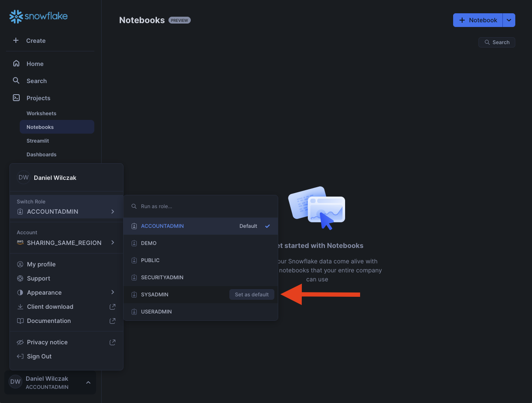
Task: Click the Projects terminal icon
Action: 16,98
